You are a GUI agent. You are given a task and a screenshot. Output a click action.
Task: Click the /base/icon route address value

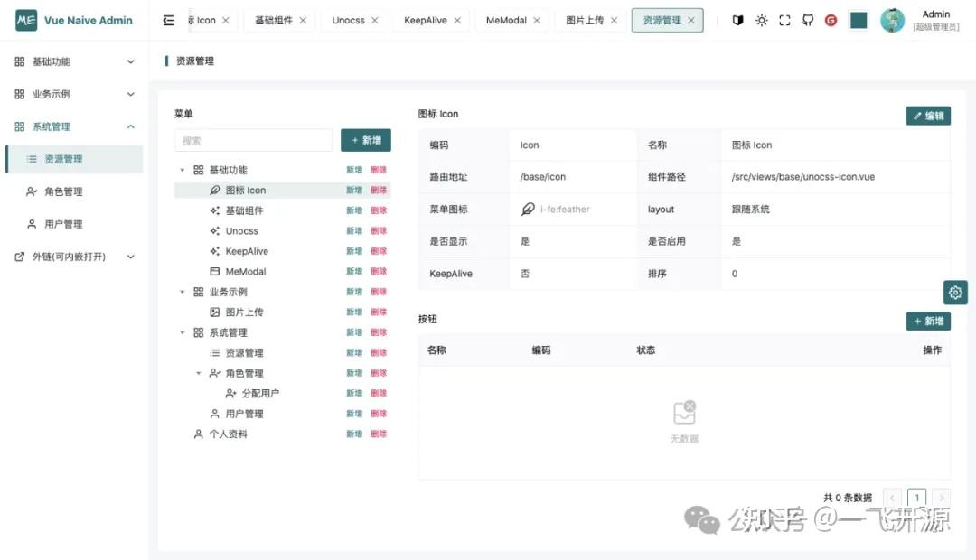[543, 177]
